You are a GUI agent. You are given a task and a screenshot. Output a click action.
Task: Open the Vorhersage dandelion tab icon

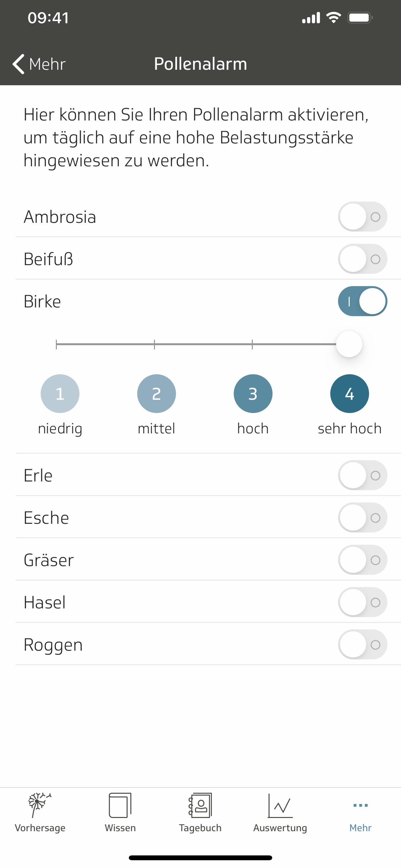(40, 805)
